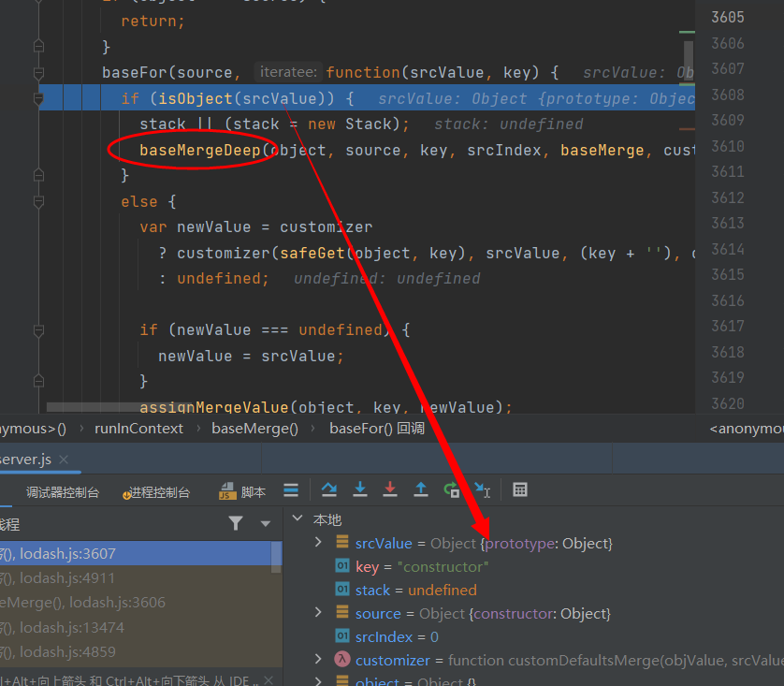Viewport: 784px width, 686px height.
Task: Expand the srcValue variable node
Action: [x=318, y=542]
